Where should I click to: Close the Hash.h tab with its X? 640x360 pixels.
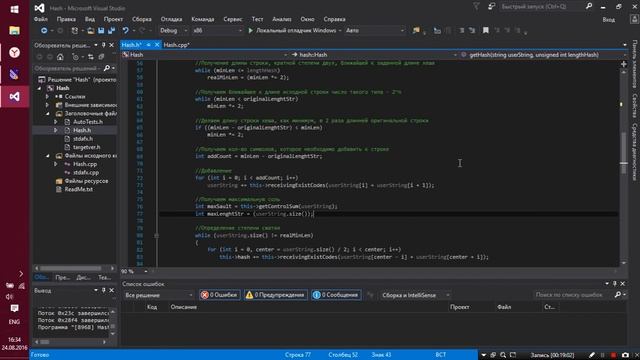pyautogui.click(x=157, y=45)
